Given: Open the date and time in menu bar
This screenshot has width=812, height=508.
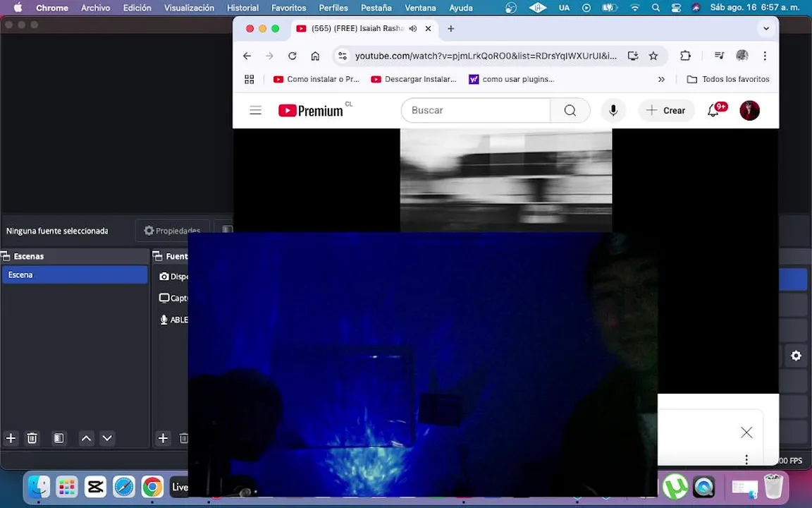Looking at the screenshot, I should click(x=754, y=8).
